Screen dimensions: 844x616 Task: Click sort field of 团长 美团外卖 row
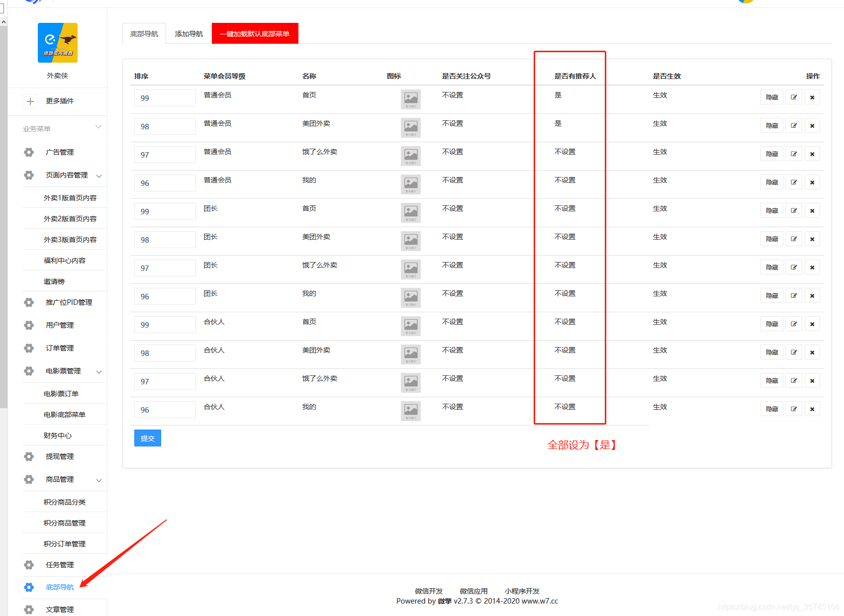pyautogui.click(x=165, y=240)
